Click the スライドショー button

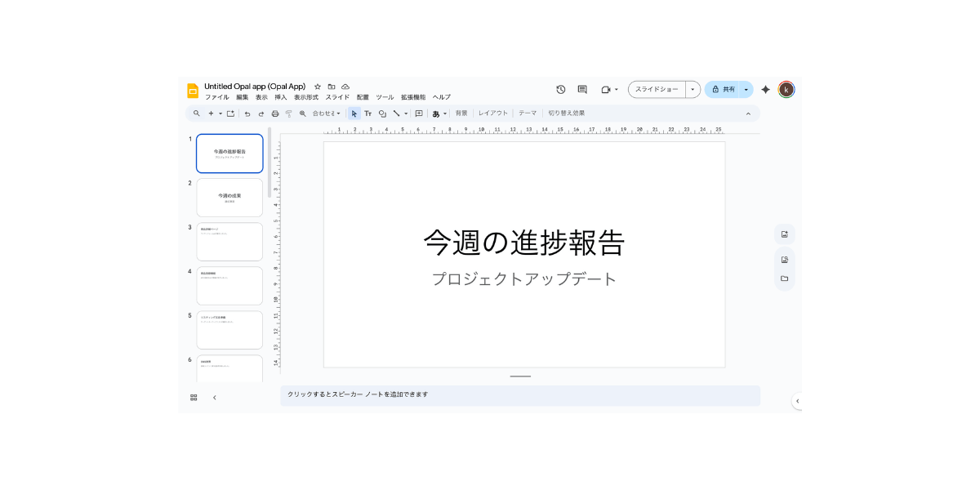pos(657,90)
